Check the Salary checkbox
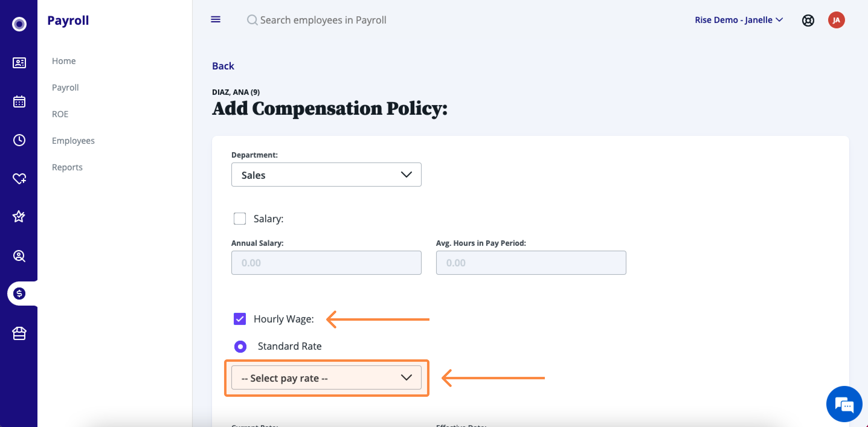 click(240, 218)
